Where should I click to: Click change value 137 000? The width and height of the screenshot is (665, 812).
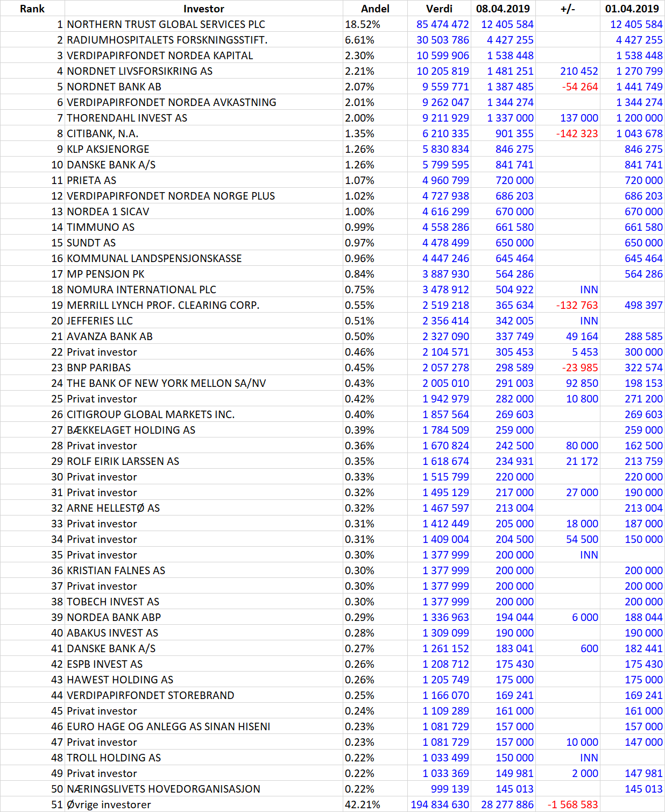tap(579, 118)
